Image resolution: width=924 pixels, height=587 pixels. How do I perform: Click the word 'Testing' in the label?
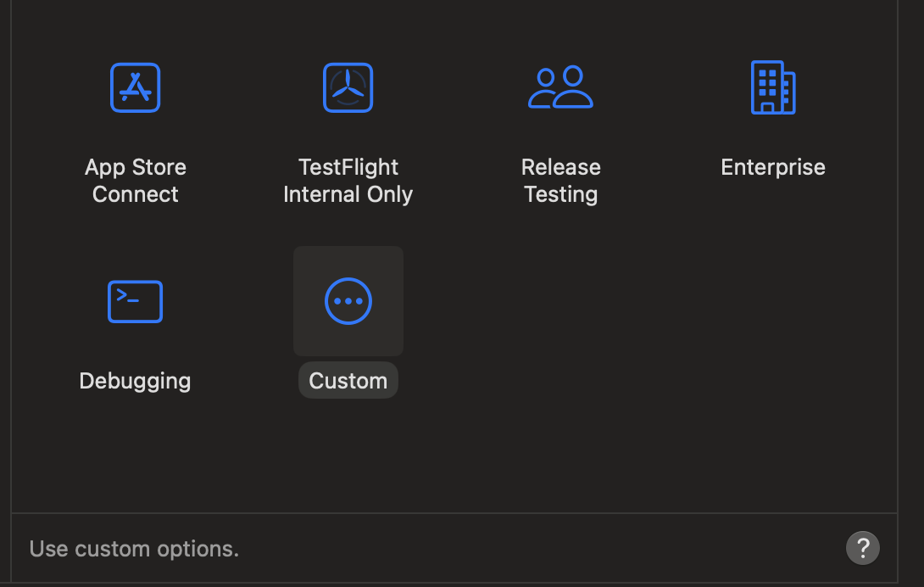560,194
